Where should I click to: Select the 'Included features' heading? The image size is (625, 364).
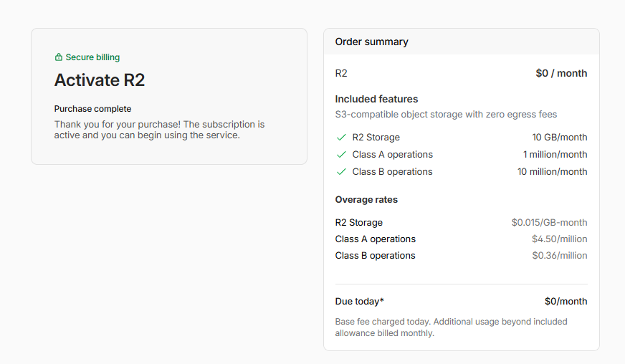(376, 99)
